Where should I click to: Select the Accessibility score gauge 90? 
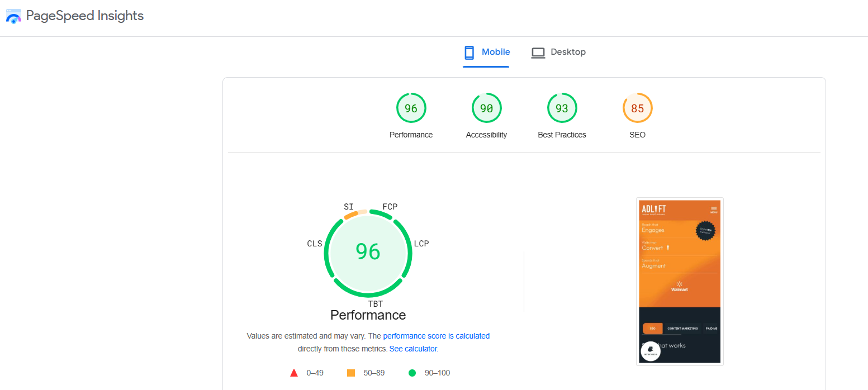tap(486, 108)
